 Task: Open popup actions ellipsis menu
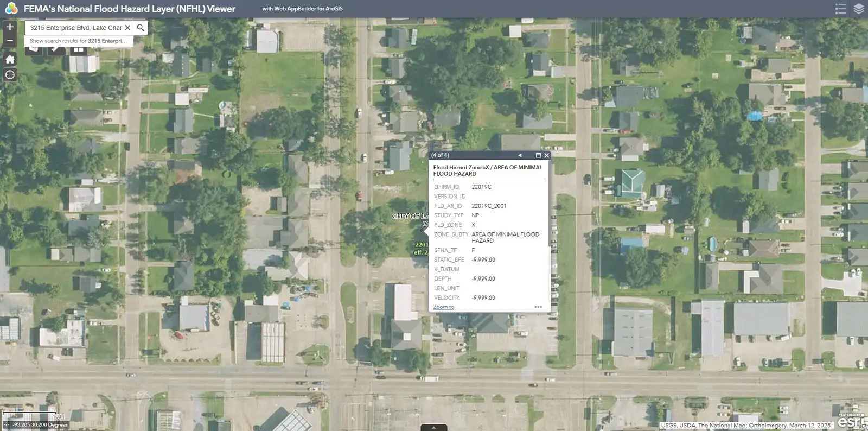click(x=538, y=307)
